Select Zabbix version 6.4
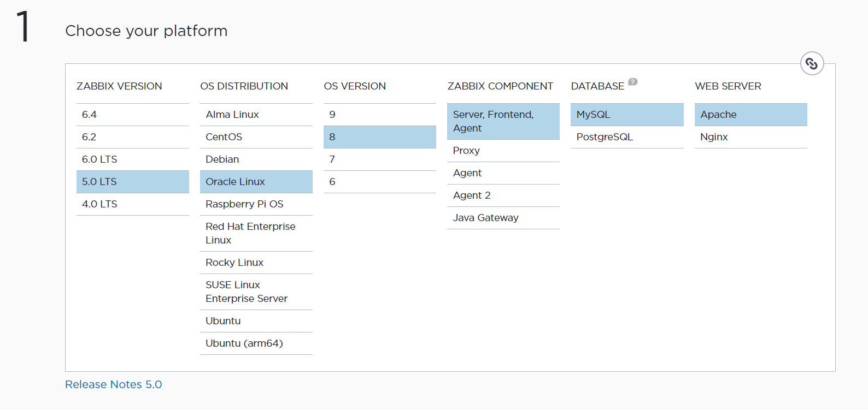Viewport: 868px width, 410px height. (x=133, y=115)
